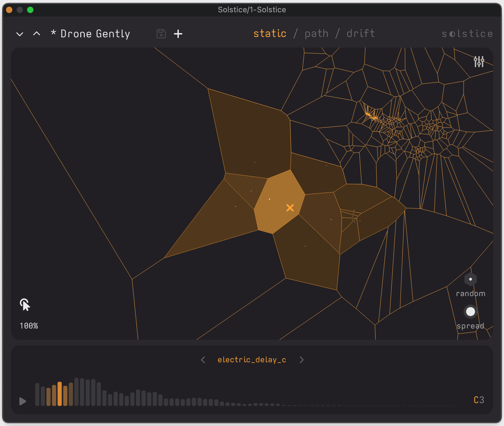
Task: Select previous sample with left arrow
Action: [x=203, y=359]
